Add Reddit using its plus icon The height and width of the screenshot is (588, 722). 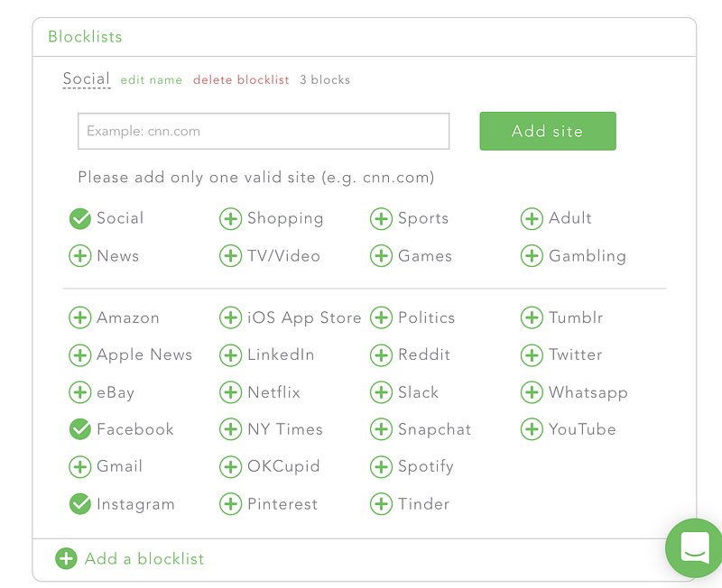pos(381,355)
